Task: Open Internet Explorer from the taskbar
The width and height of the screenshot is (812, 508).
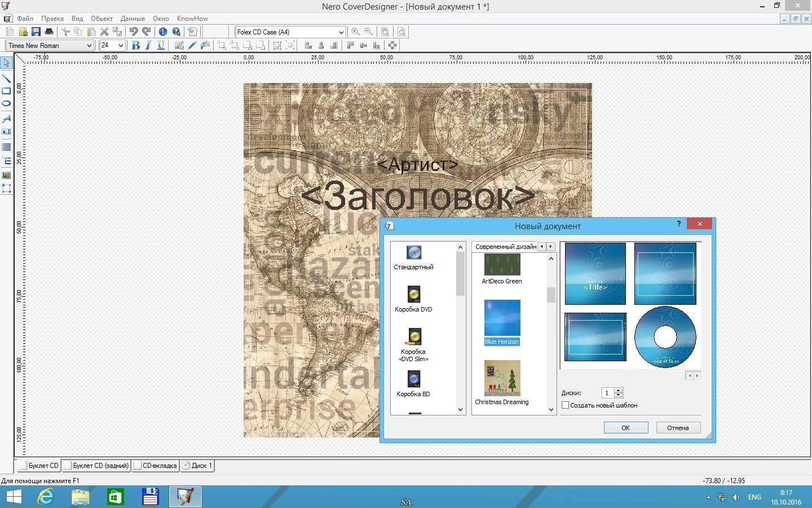Action: pyautogui.click(x=46, y=497)
